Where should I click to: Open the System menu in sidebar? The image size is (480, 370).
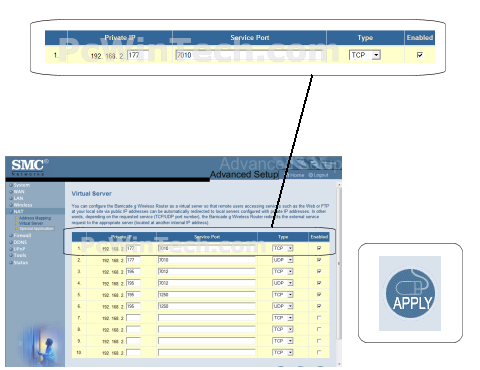tap(22, 185)
